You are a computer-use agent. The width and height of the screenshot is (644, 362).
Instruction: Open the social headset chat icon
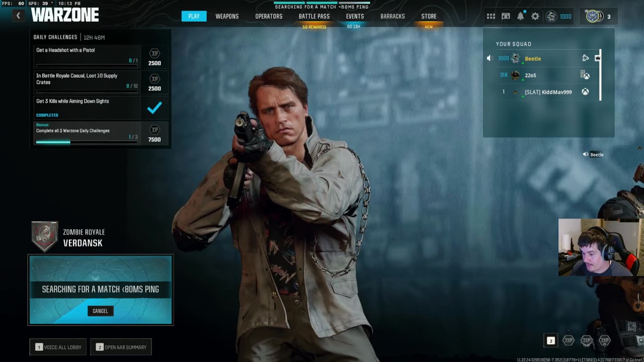506,17
